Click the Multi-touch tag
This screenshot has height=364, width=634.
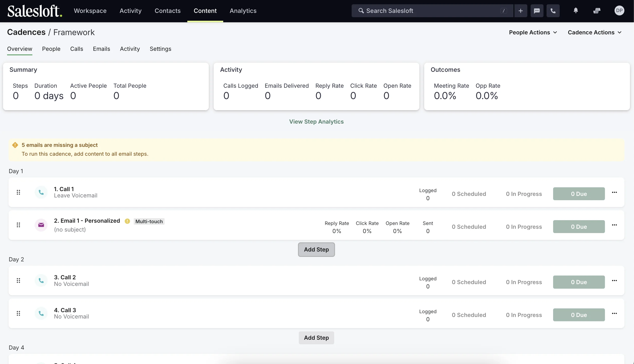(x=149, y=221)
